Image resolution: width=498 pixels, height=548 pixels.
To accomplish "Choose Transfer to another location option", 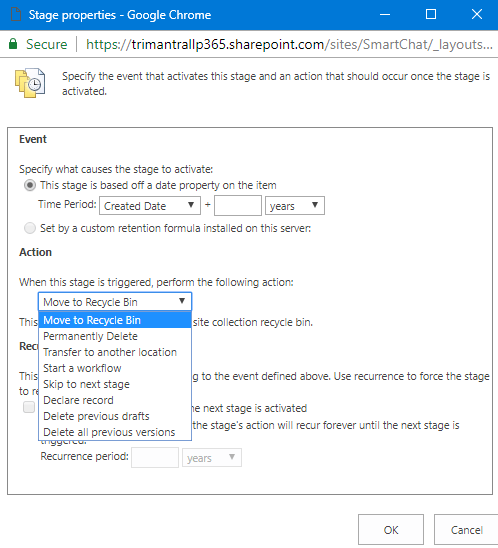I will (115, 352).
